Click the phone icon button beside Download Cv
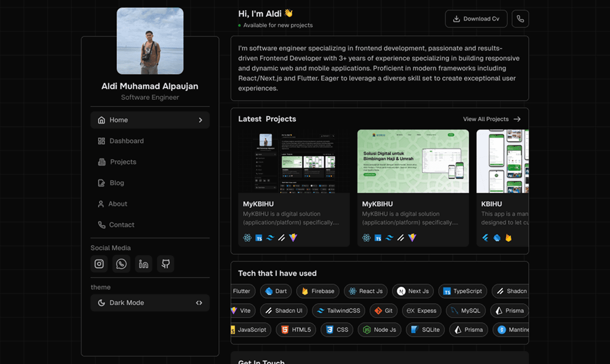The image size is (610, 364). [520, 19]
